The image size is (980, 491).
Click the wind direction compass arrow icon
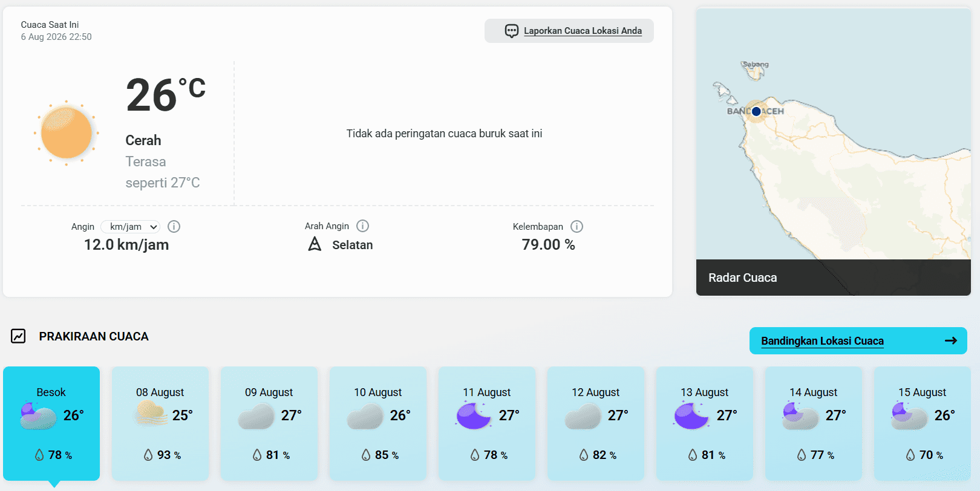click(315, 244)
